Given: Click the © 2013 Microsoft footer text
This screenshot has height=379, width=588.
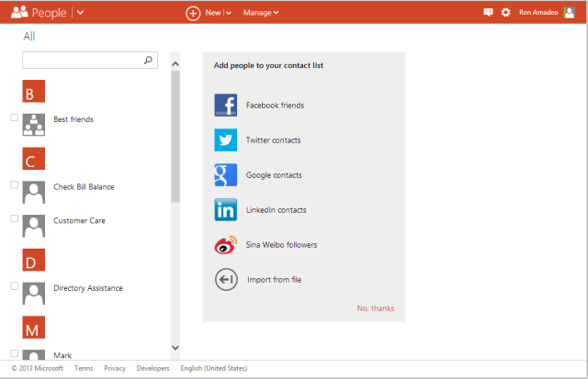Looking at the screenshot, I should click(x=37, y=368).
